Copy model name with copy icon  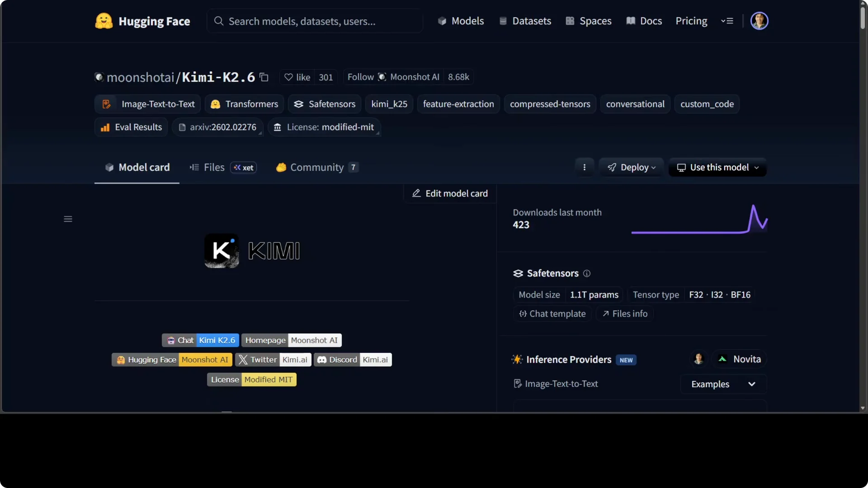[264, 77]
